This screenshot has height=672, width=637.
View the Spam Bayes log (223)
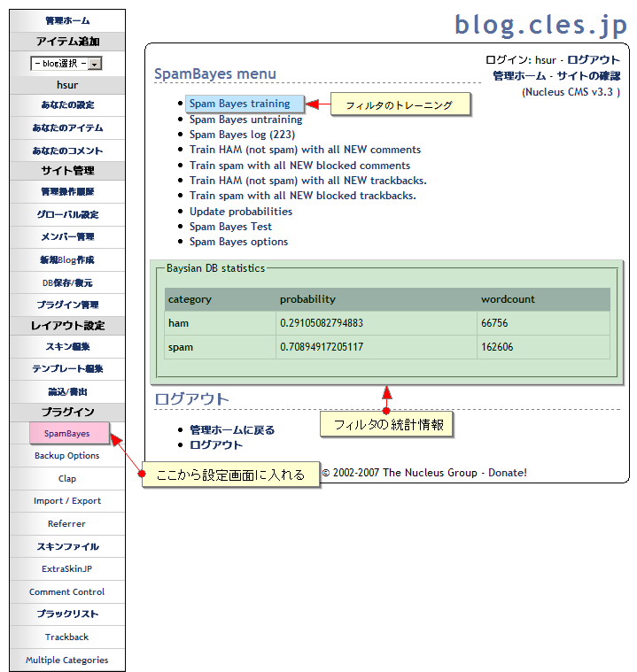point(242,135)
